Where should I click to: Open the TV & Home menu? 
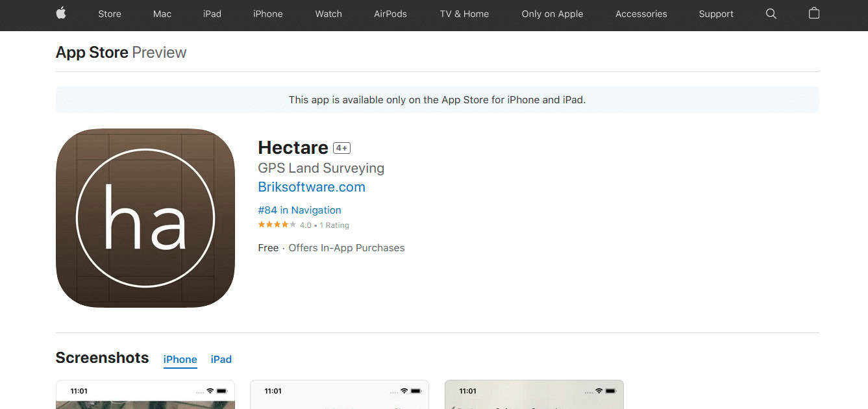coord(464,14)
